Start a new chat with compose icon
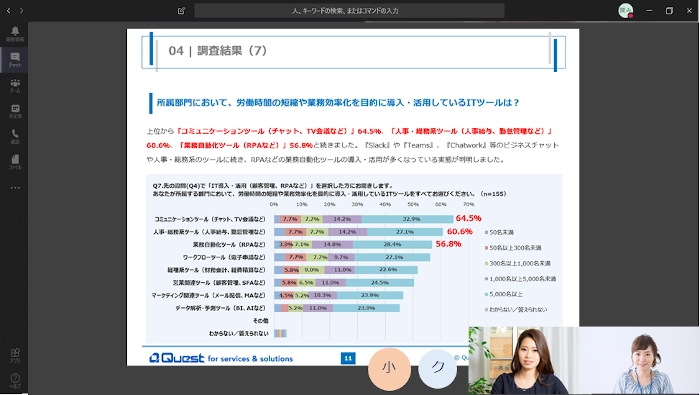This screenshot has height=395, width=700. click(181, 10)
